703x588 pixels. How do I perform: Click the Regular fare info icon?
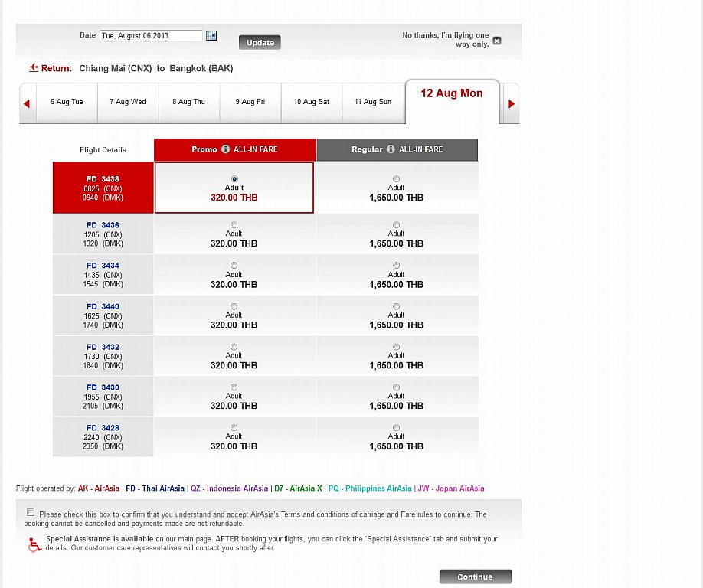pyautogui.click(x=391, y=149)
